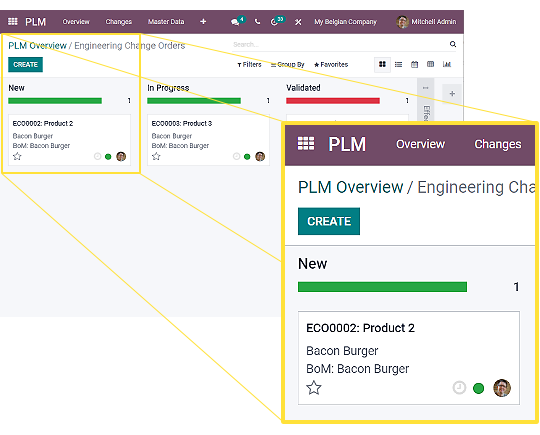Click user avatar on ECO0002 card
The height and width of the screenshot is (435, 540).
(x=121, y=157)
